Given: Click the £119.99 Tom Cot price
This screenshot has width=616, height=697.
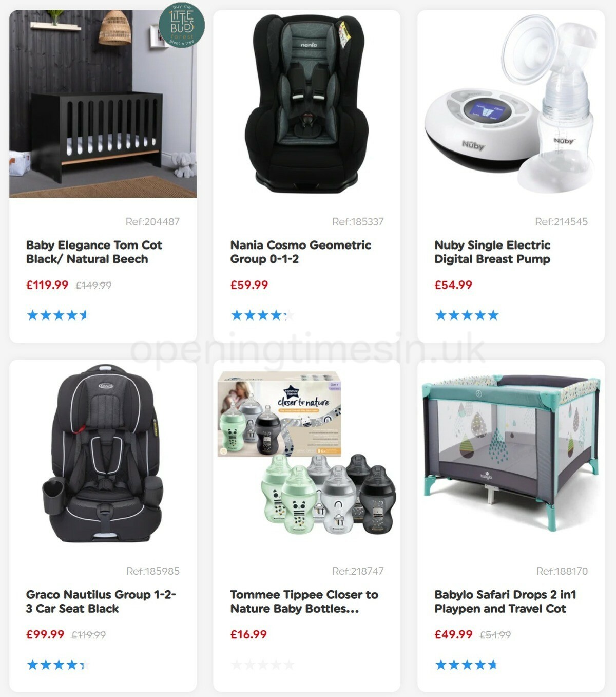Looking at the screenshot, I should 47,285.
